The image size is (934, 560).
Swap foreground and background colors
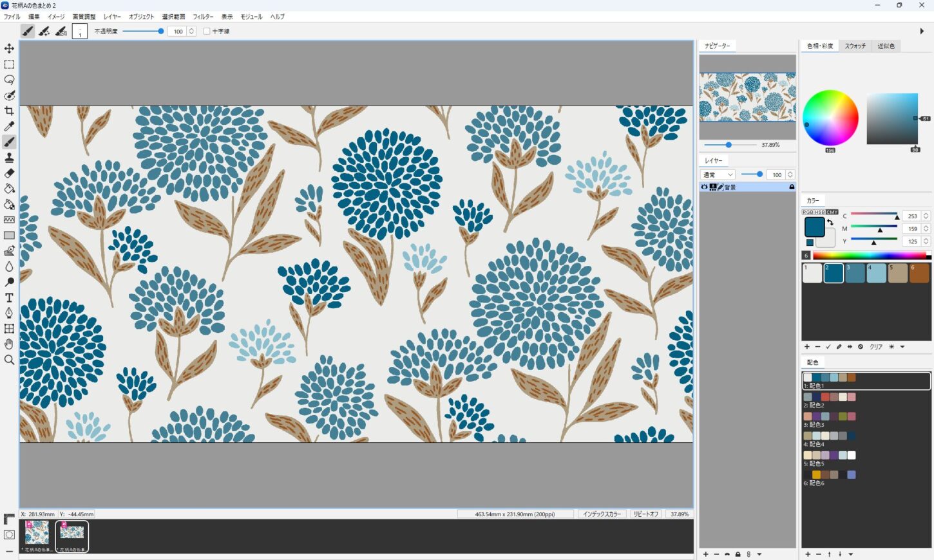point(830,222)
